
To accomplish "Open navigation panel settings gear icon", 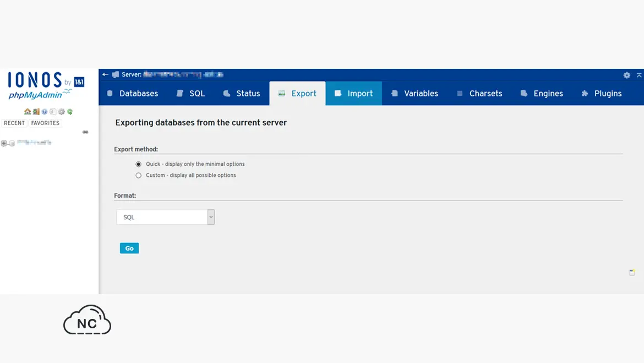I will [x=62, y=111].
